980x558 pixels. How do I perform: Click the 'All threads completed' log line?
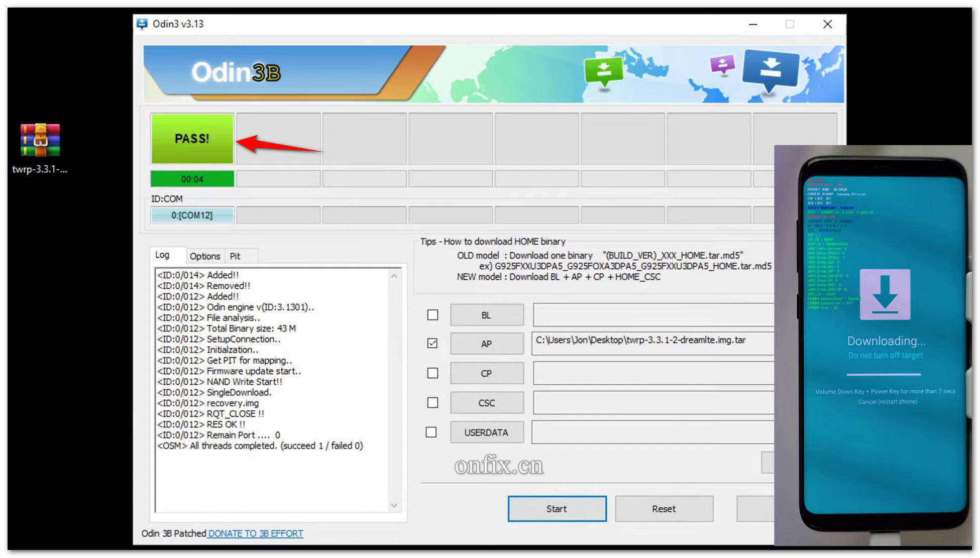260,445
